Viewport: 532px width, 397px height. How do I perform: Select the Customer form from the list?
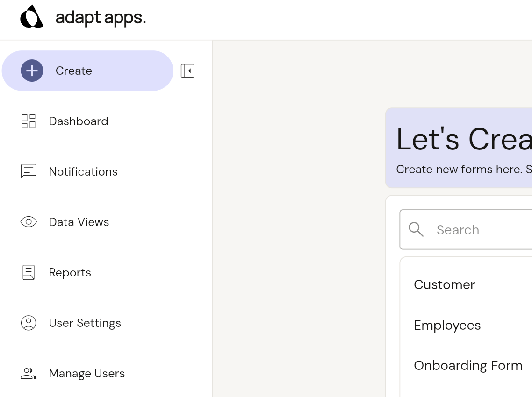tap(444, 284)
